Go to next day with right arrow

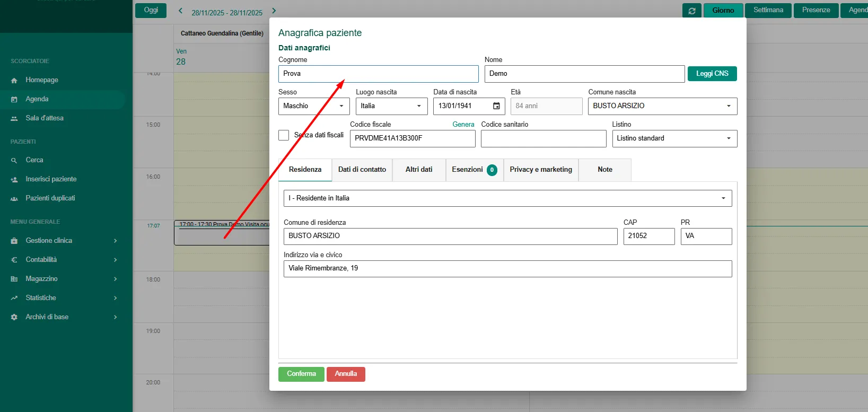274,11
